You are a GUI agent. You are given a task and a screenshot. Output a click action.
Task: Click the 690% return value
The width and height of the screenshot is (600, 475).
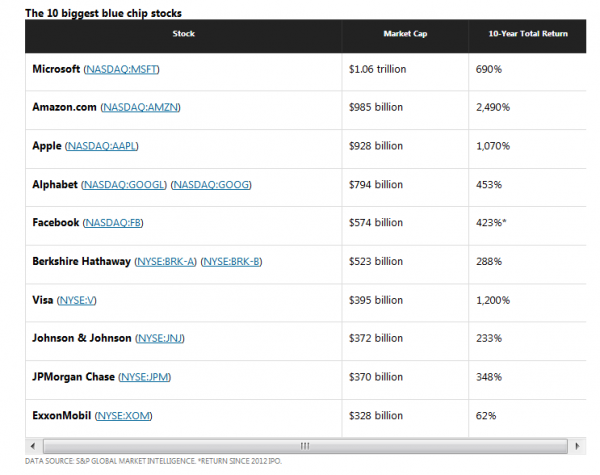[489, 69]
